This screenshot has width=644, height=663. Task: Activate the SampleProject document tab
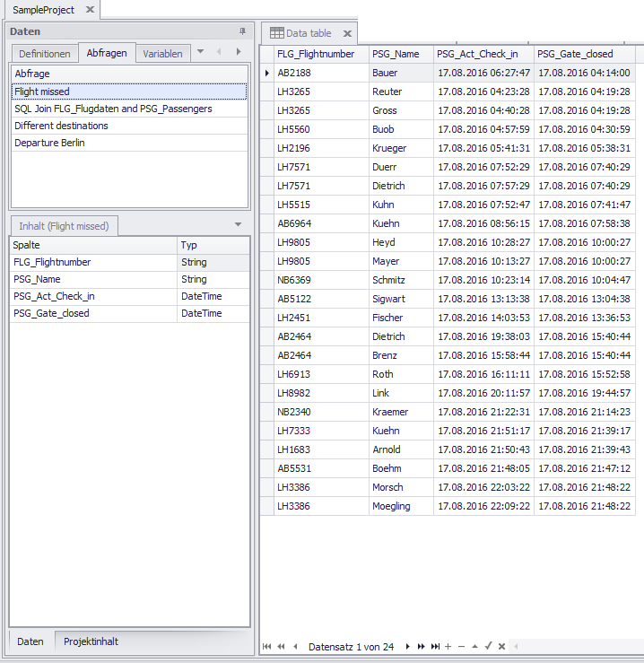(44, 10)
